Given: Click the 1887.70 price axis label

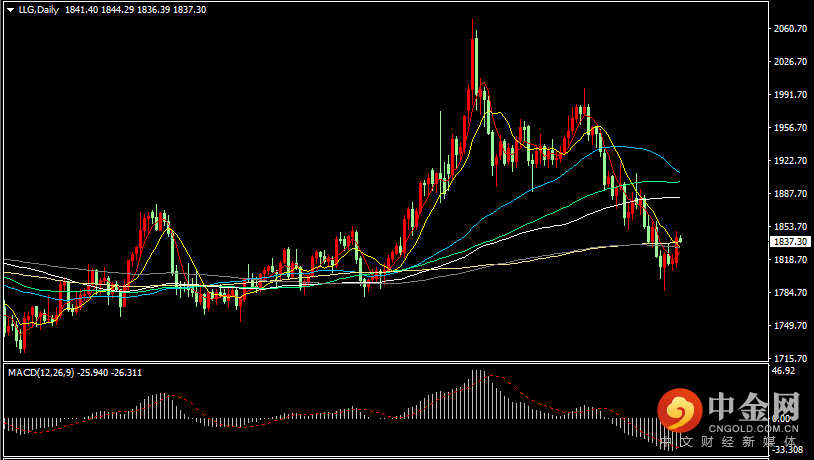Looking at the screenshot, I should (x=791, y=193).
